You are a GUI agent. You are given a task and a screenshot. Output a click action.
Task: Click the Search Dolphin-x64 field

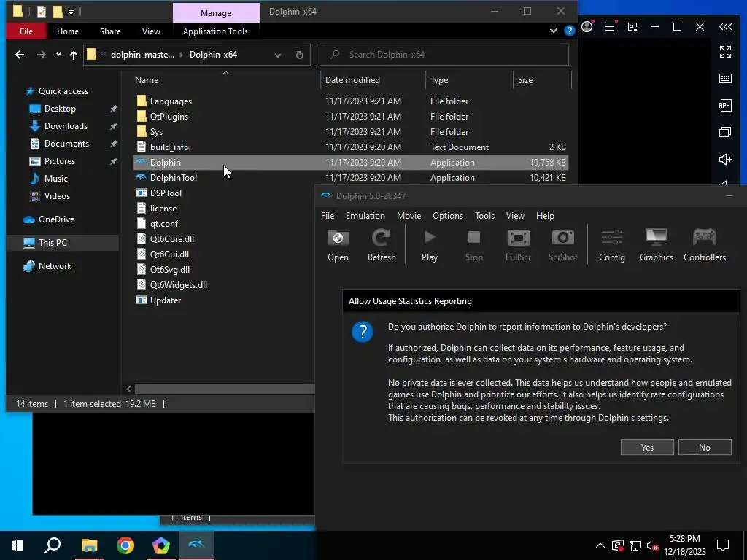pyautogui.click(x=444, y=55)
